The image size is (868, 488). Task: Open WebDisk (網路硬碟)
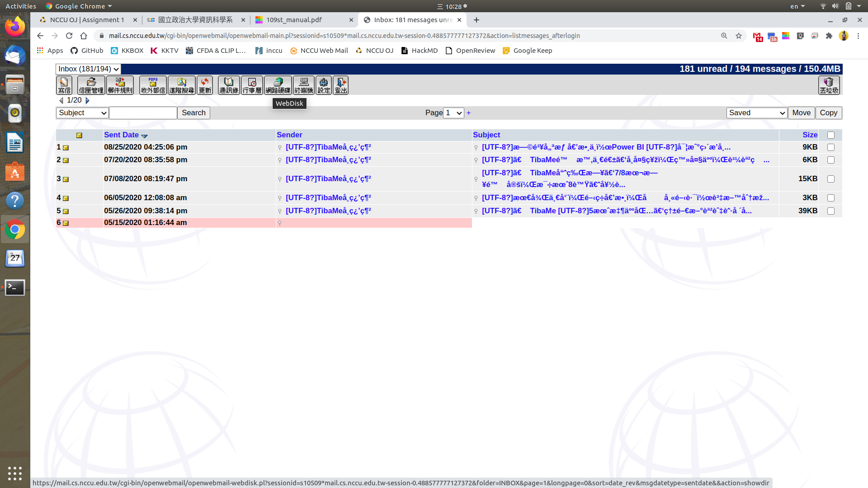(x=278, y=85)
